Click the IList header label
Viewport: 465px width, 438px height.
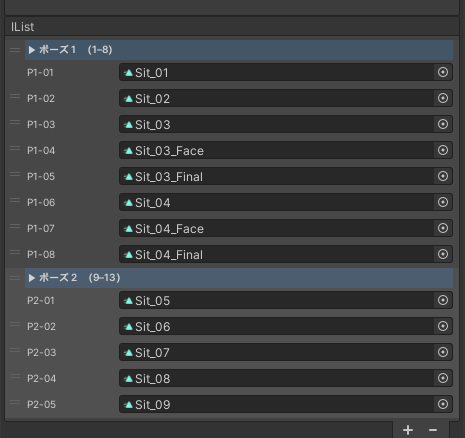click(x=22, y=27)
